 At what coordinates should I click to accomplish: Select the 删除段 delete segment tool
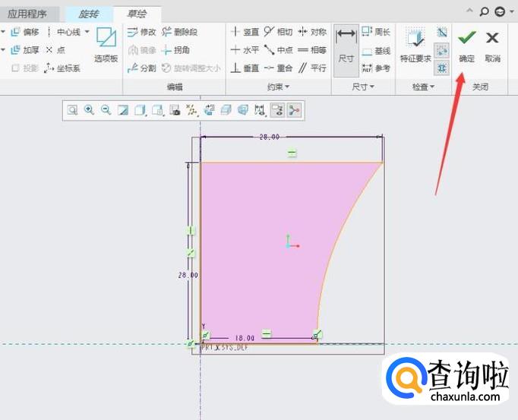click(180, 32)
